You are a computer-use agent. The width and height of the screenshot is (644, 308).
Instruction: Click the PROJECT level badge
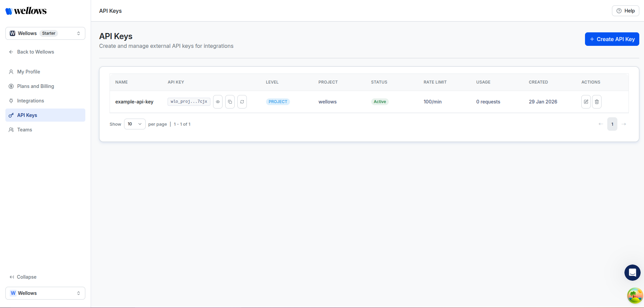coord(277,101)
